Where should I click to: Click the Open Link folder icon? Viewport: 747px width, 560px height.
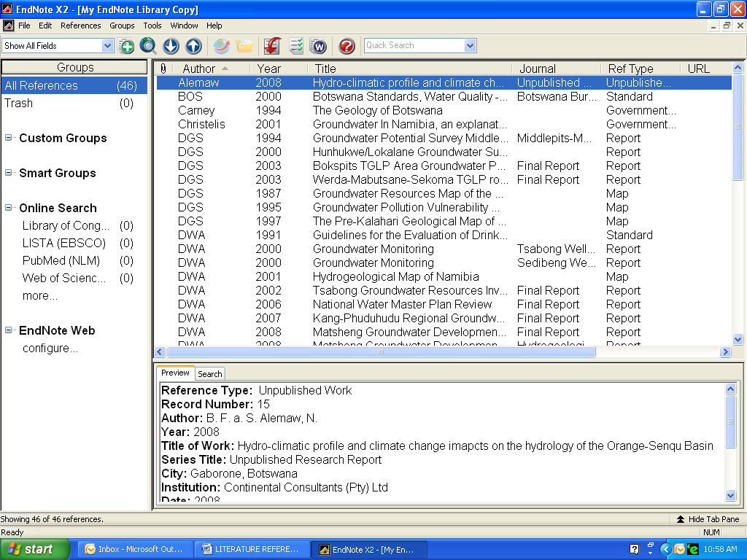click(244, 46)
